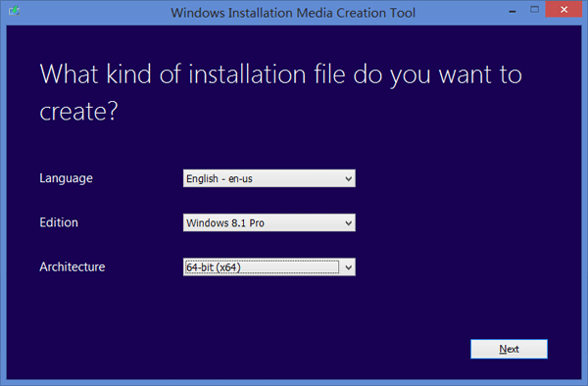Close the Windows Installation Media Creation Tool

(563, 10)
